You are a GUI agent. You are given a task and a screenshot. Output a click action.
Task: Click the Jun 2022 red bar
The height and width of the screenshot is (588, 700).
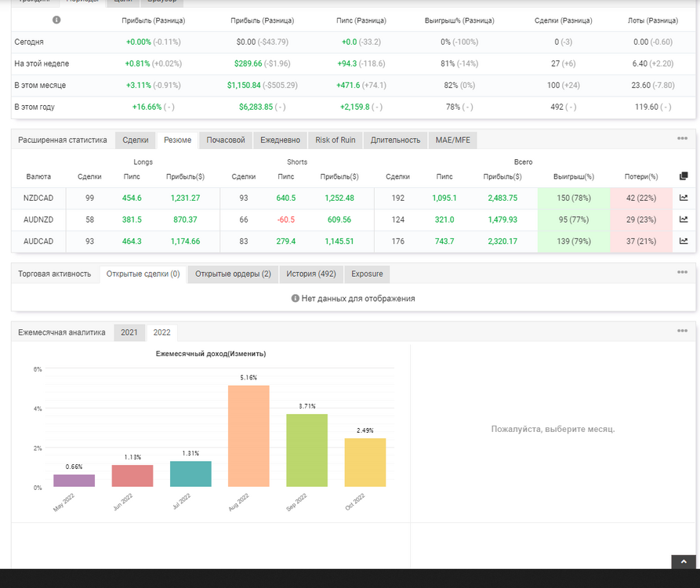coord(132,476)
